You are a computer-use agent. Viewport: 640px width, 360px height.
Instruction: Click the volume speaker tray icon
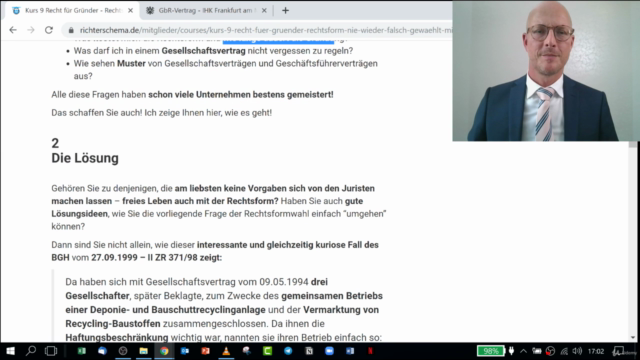coord(577,351)
